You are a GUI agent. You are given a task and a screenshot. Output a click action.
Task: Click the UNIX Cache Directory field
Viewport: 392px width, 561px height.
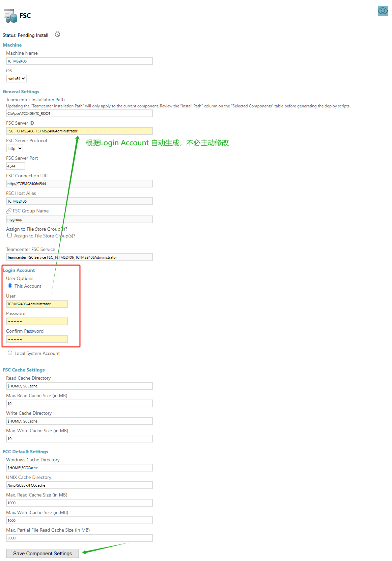click(x=79, y=485)
